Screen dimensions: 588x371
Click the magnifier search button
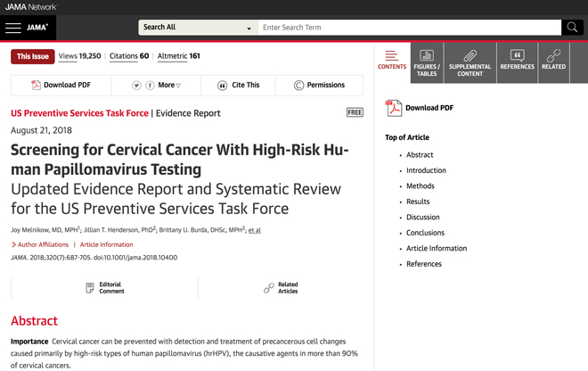click(x=572, y=28)
